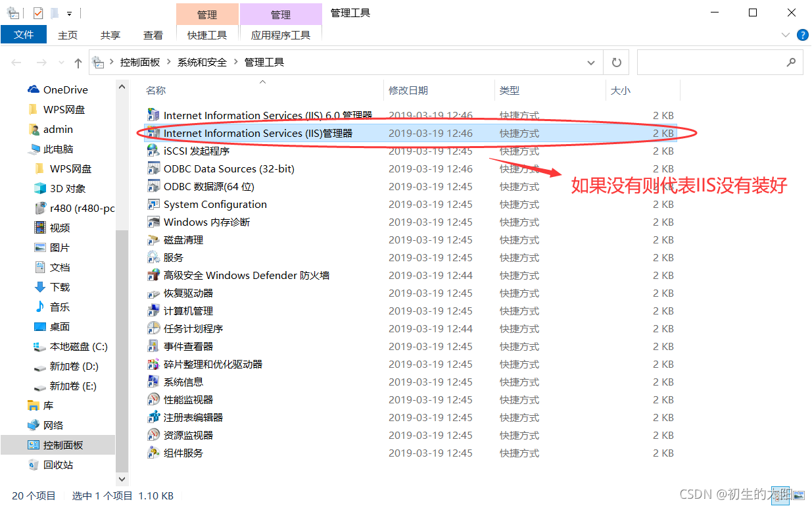Click the Back navigation arrow

(x=16, y=63)
